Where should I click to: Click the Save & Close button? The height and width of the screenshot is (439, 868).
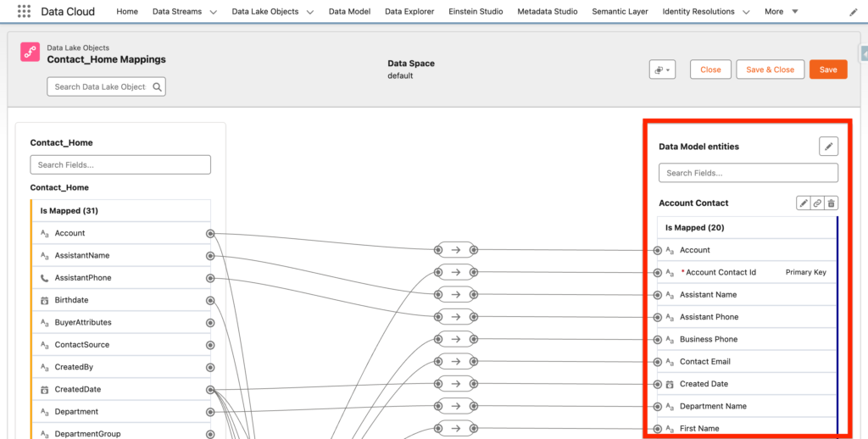coord(770,69)
